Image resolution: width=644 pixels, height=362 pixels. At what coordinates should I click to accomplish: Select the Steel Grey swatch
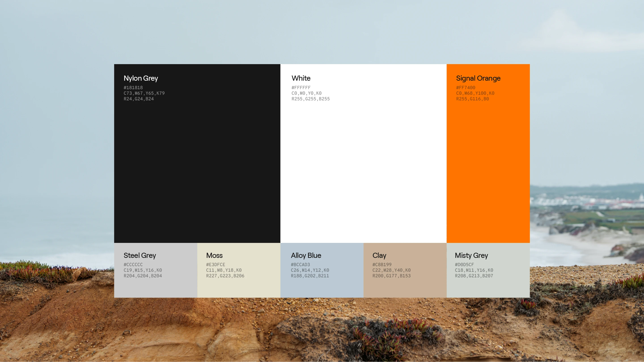click(x=155, y=287)
